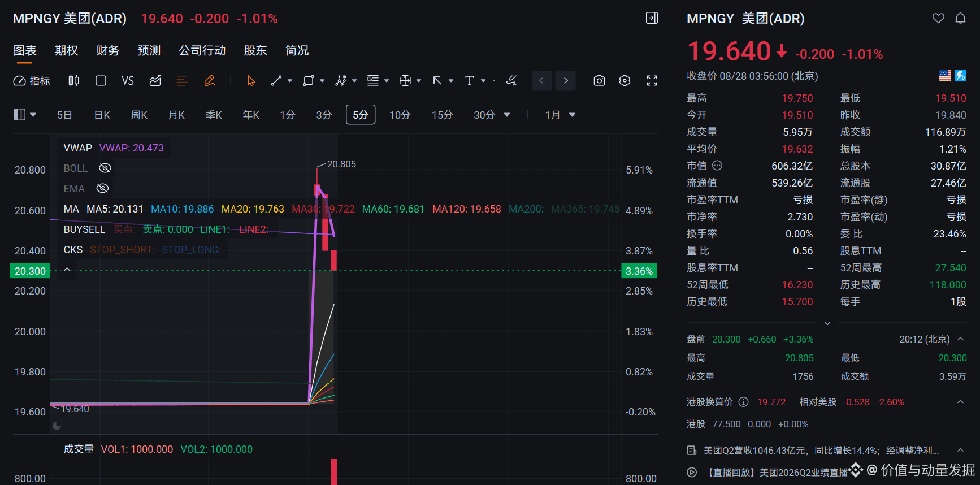
Task: Open the arrow marker dropdown arrow
Action: click(x=451, y=81)
